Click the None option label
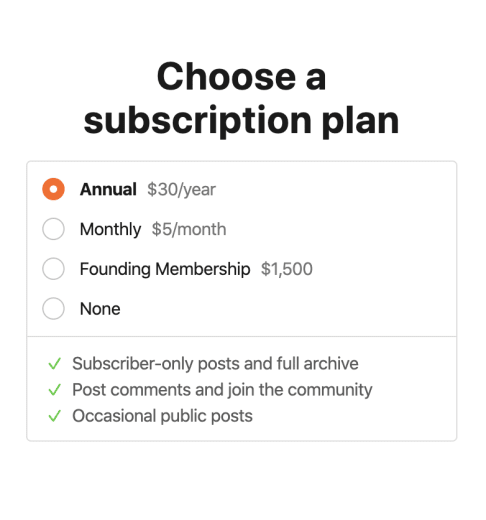486x520 pixels. [x=100, y=309]
